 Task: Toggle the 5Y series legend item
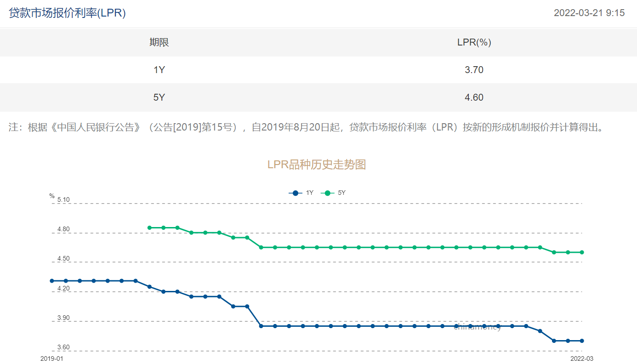click(333, 193)
